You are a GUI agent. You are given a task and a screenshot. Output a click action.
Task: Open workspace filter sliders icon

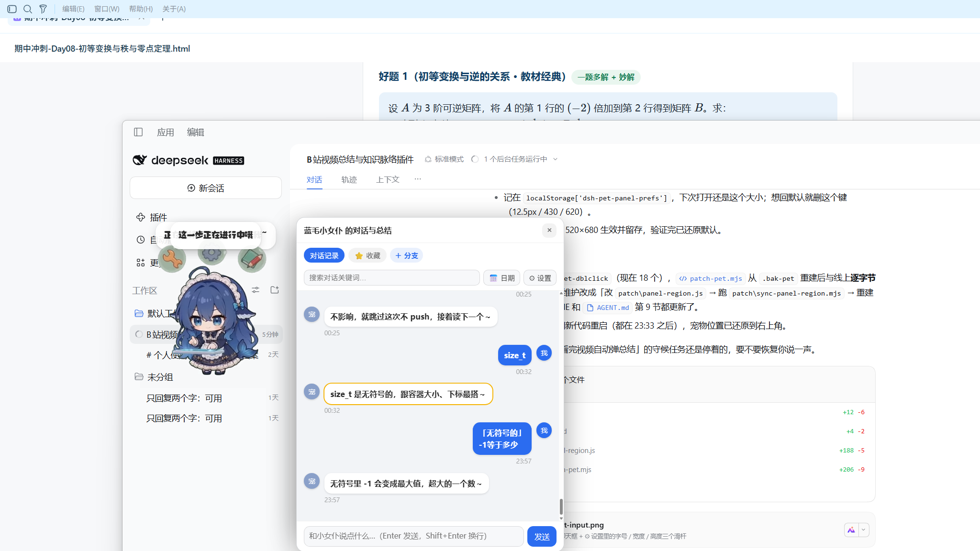256,290
